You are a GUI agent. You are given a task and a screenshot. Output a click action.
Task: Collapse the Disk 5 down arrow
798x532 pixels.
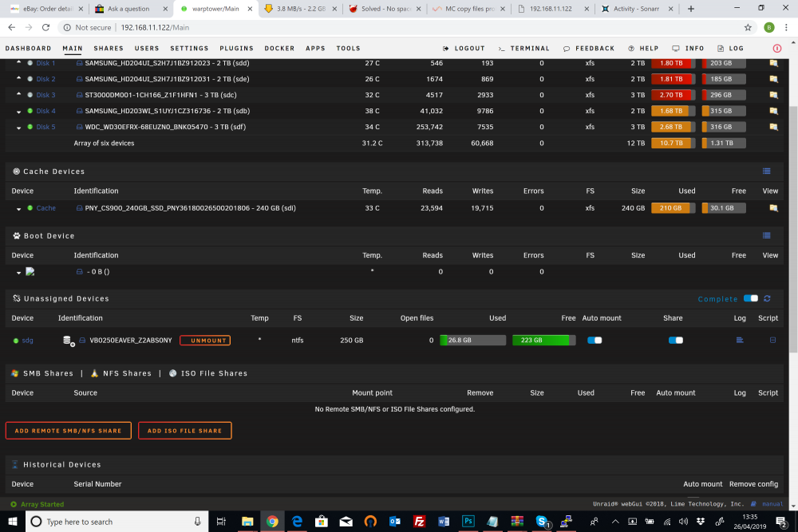coord(19,128)
